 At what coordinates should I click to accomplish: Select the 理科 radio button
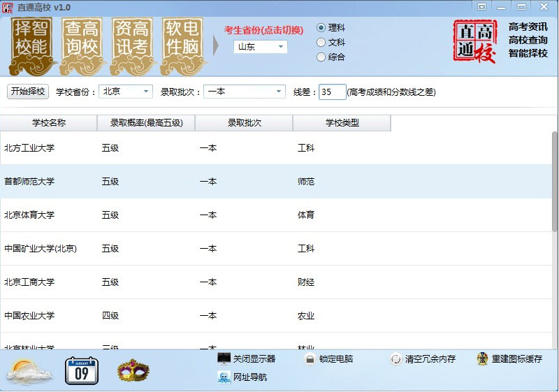tap(321, 27)
